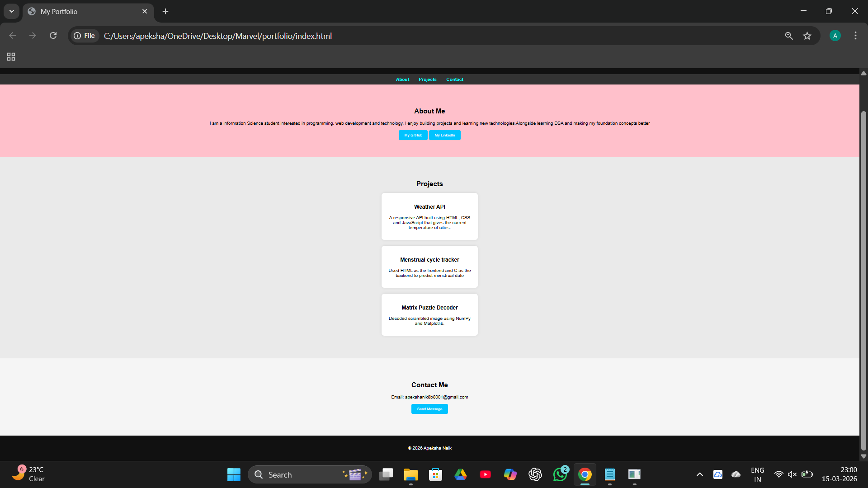Go to the Projects navigation link
868x488 pixels.
[x=427, y=80]
